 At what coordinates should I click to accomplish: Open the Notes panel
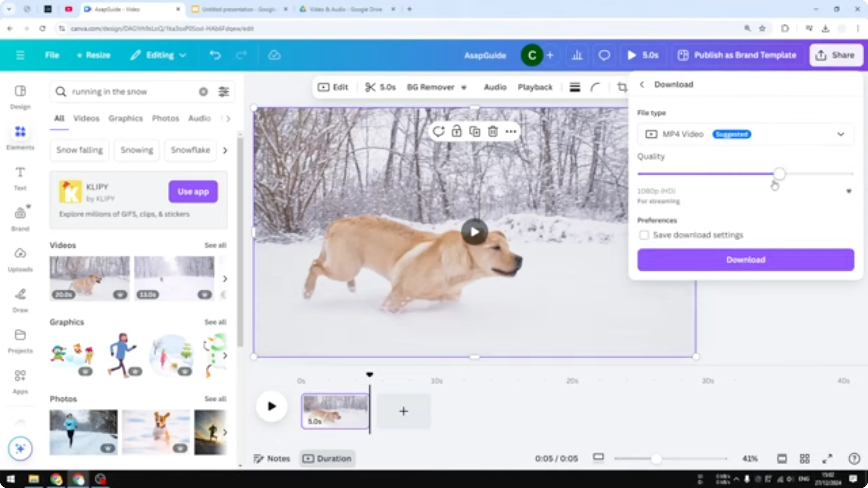click(272, 458)
